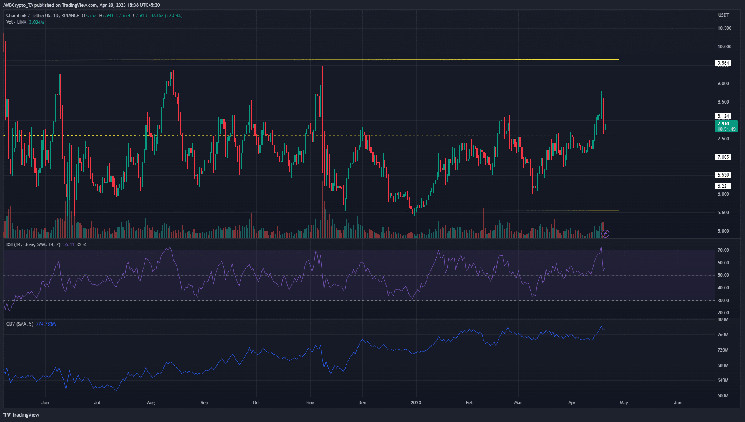The height and width of the screenshot is (422, 745).
Task: Click the price label on the white resistance line
Action: pyautogui.click(x=721, y=62)
